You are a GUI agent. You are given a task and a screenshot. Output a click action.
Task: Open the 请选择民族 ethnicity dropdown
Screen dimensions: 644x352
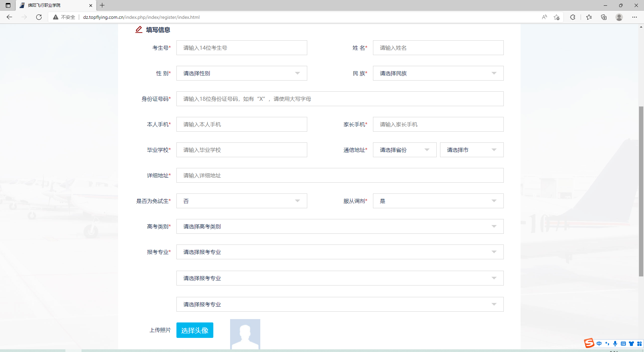point(438,73)
